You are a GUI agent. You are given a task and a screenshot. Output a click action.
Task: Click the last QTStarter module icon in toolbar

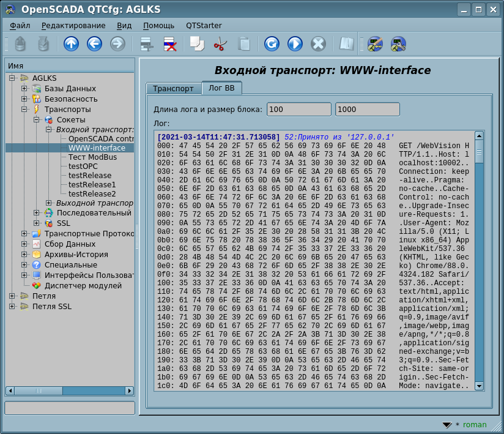point(398,43)
